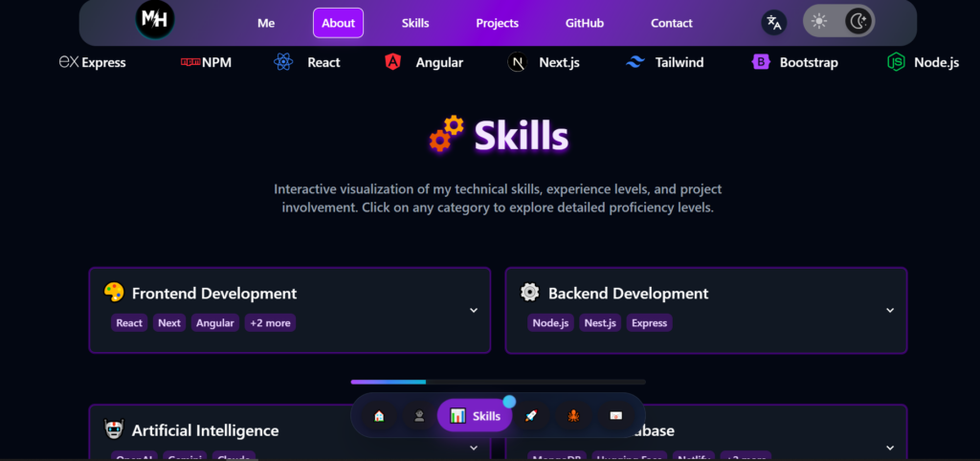Select the About nav item
Screen dimensions: 980x461
(x=338, y=23)
